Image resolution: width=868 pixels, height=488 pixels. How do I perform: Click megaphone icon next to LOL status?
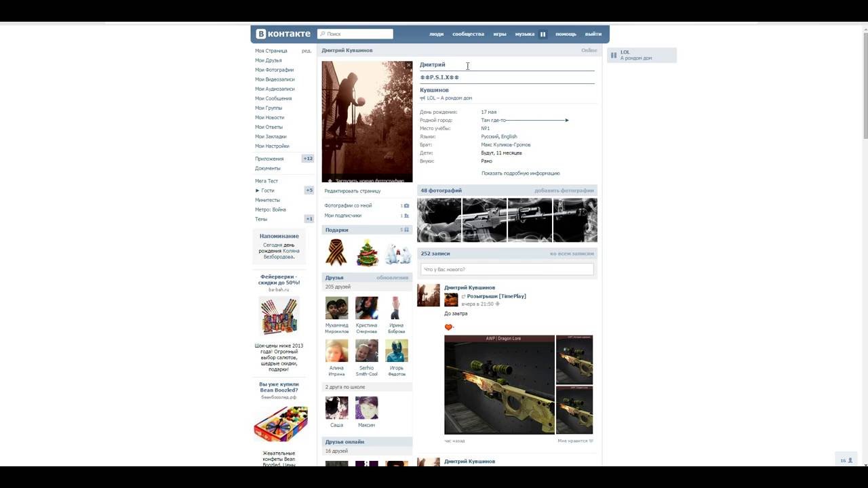[422, 98]
